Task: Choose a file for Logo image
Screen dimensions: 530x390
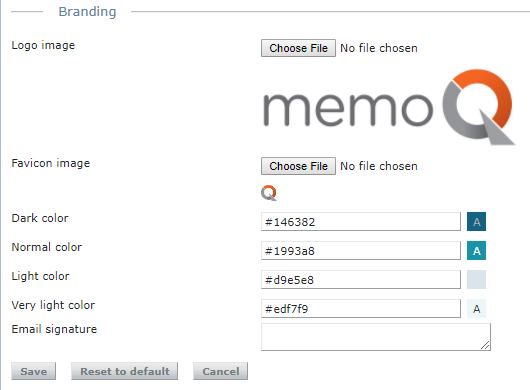Action: click(298, 48)
